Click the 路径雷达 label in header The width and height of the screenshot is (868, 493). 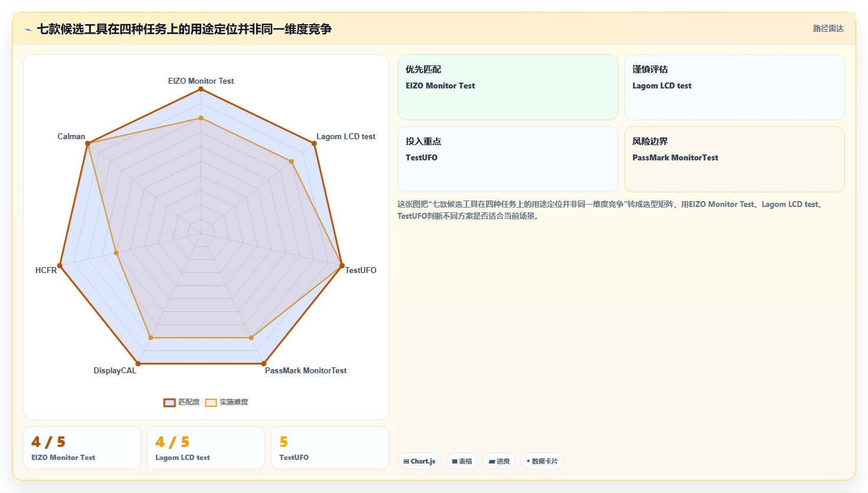coord(828,28)
